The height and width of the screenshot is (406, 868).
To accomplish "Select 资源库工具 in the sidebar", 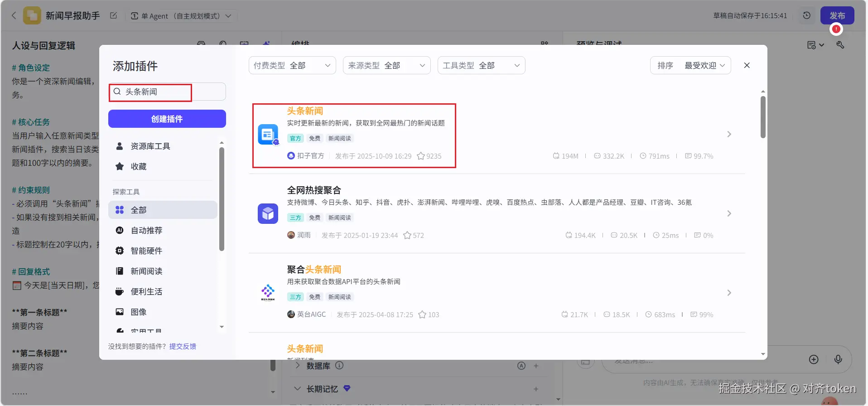I will 163,146.
